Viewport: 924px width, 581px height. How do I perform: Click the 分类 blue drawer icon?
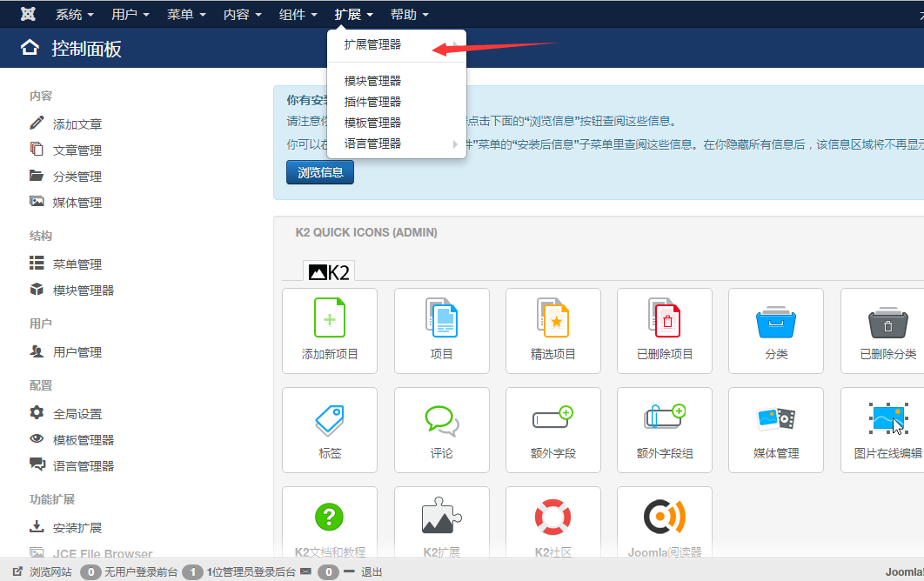(x=775, y=330)
